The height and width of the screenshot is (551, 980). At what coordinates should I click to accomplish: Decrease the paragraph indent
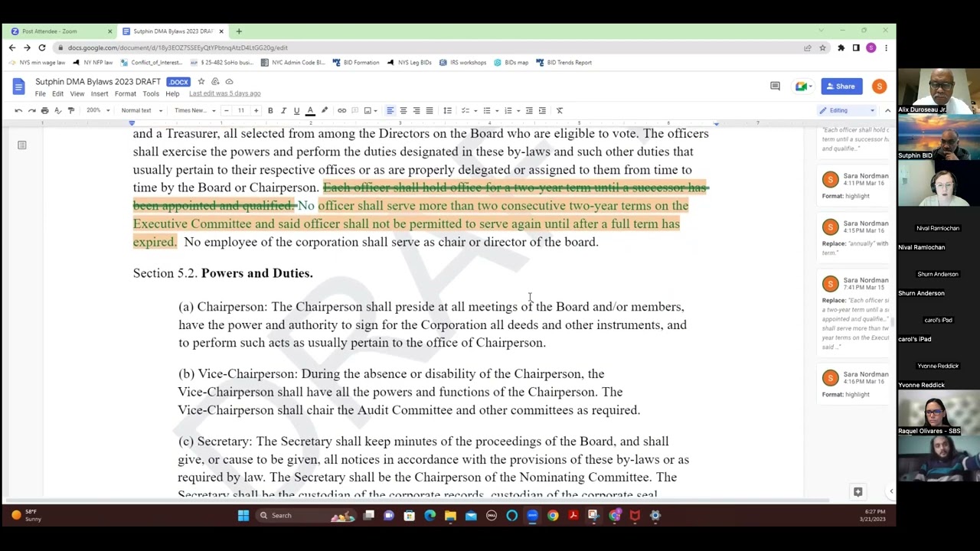[x=528, y=110]
